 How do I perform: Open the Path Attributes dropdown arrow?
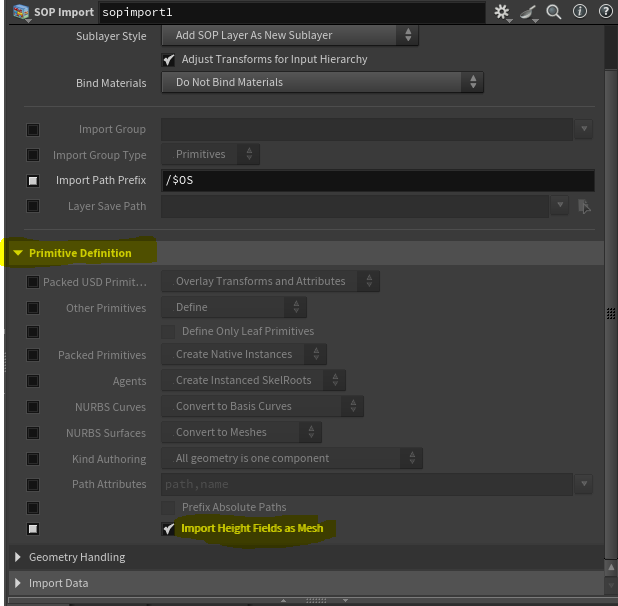pos(584,484)
